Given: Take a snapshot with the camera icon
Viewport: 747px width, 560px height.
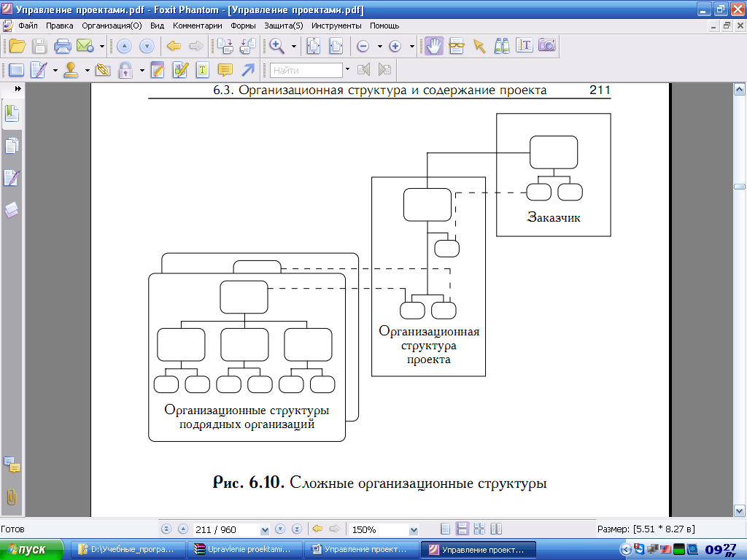Looking at the screenshot, I should (x=547, y=45).
